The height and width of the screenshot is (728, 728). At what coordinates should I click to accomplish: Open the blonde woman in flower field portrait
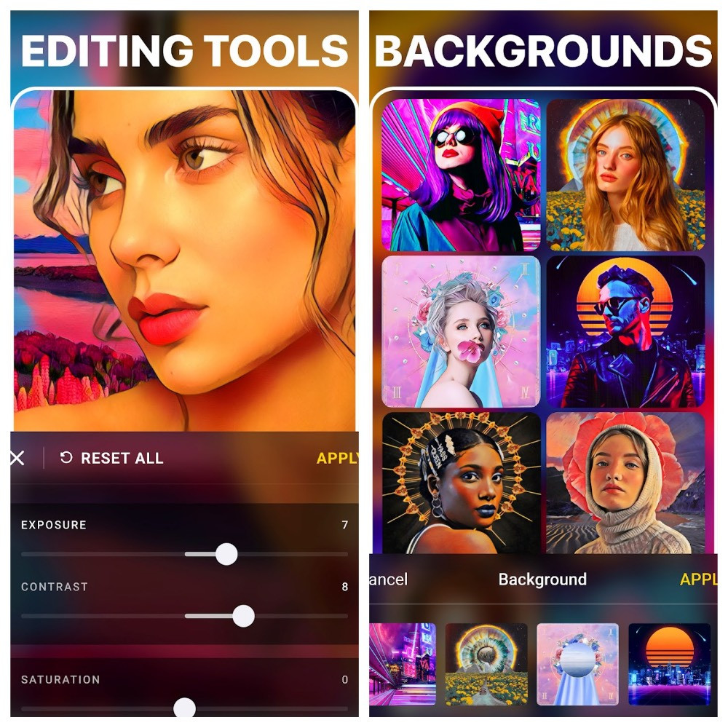pyautogui.click(x=626, y=175)
